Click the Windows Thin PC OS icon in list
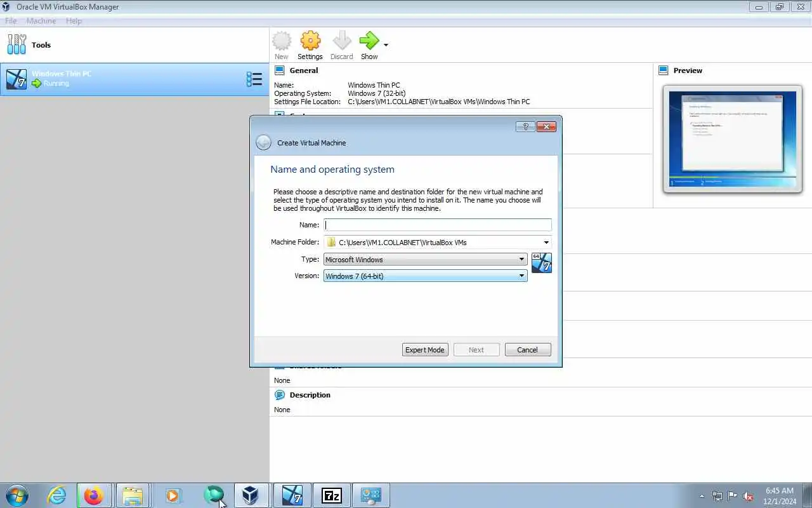The image size is (812, 508). 16,79
